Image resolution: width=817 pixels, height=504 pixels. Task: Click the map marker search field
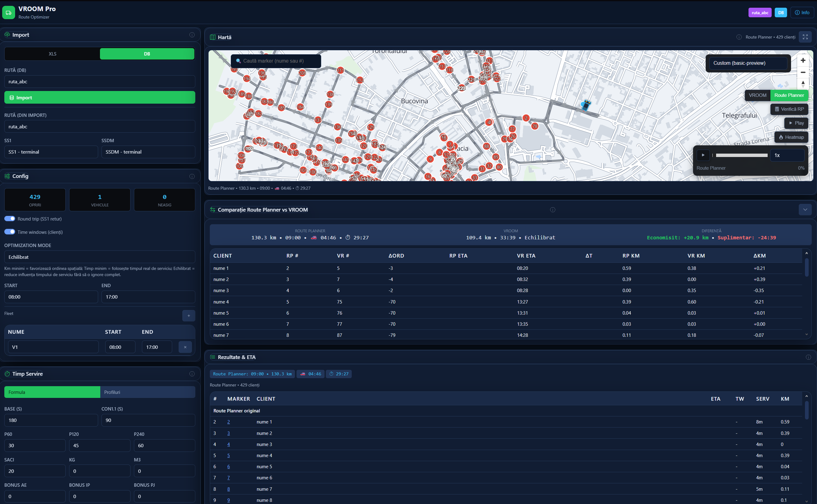[276, 61]
